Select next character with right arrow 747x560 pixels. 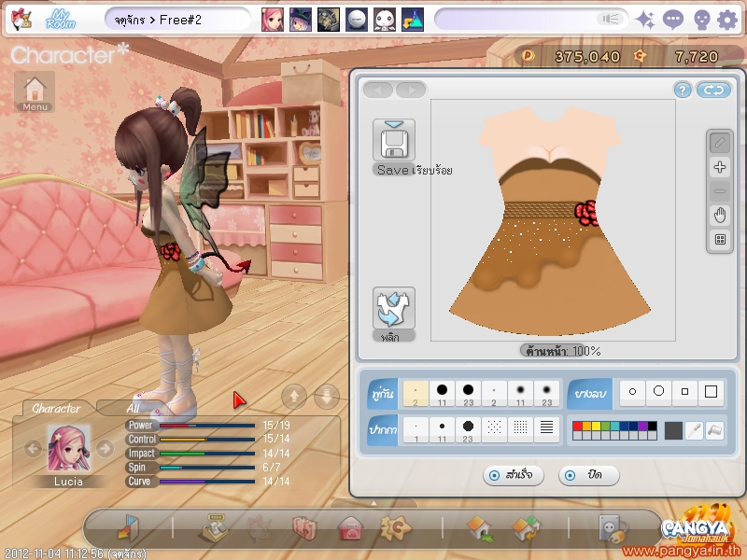[105, 448]
